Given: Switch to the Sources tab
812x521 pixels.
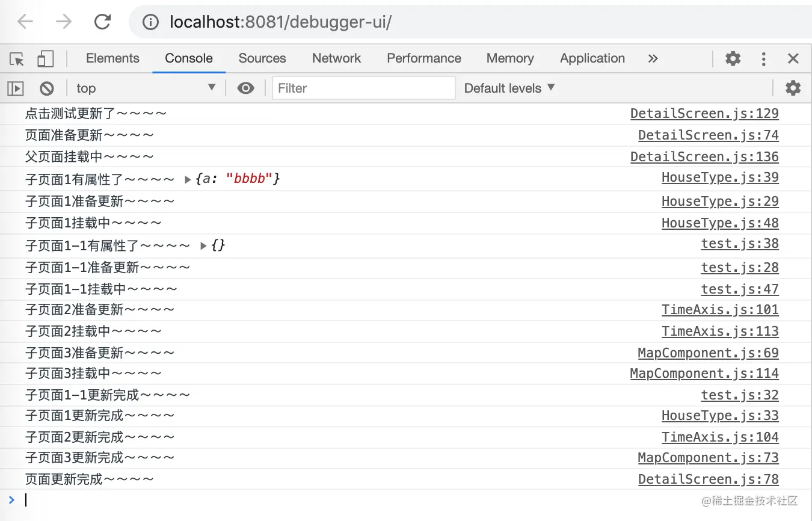Looking at the screenshot, I should (262, 58).
